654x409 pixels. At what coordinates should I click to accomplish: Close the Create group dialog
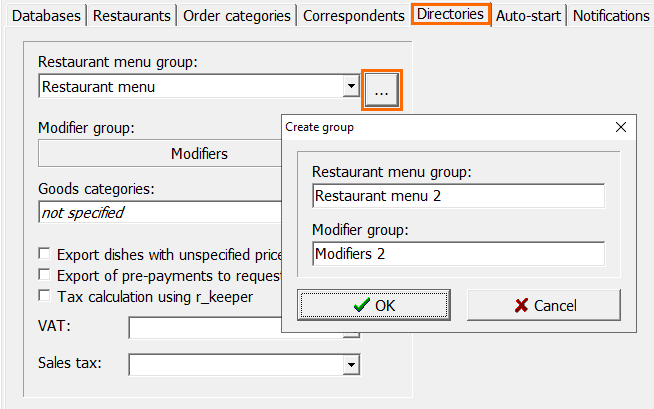(621, 127)
